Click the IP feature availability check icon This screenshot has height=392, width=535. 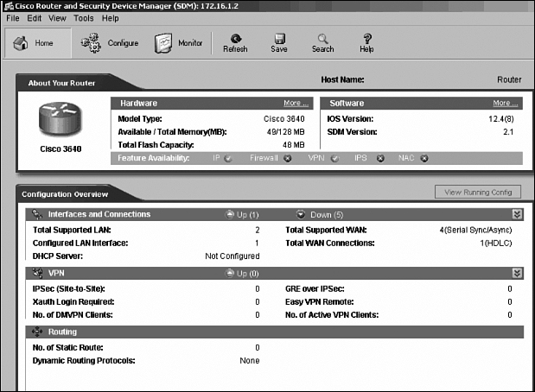tap(228, 158)
